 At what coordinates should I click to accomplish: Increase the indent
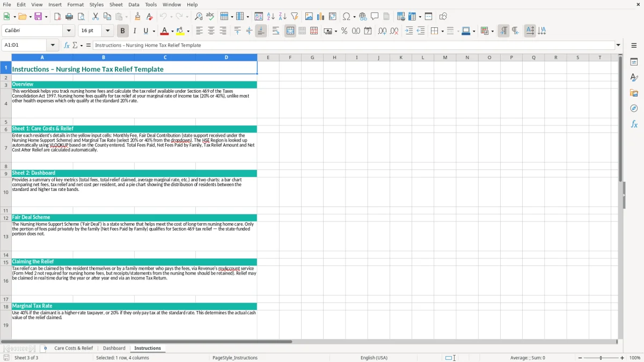click(409, 31)
